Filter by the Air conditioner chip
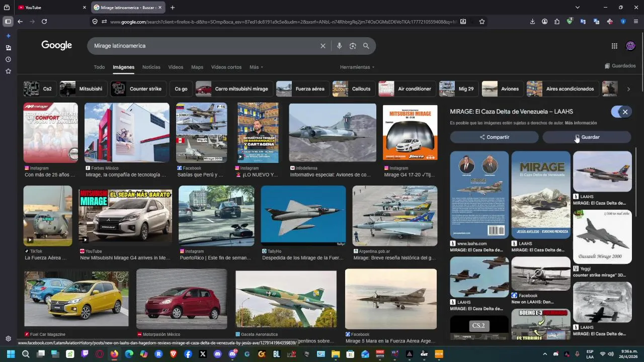644x362 pixels. (x=407, y=89)
